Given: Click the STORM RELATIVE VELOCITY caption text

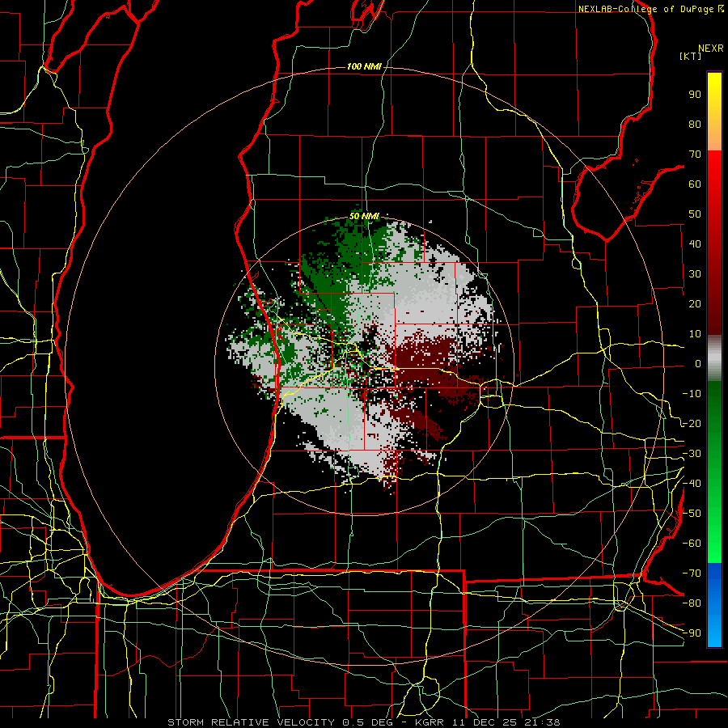Looking at the screenshot, I should point(251,722).
